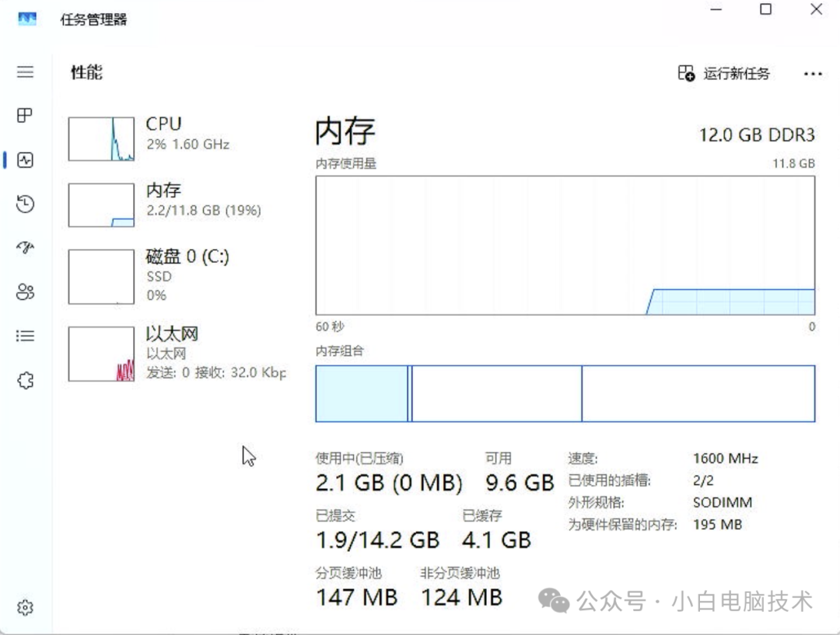This screenshot has height=635, width=840.
Task: Select the 内存 performance item
Action: [x=203, y=200]
